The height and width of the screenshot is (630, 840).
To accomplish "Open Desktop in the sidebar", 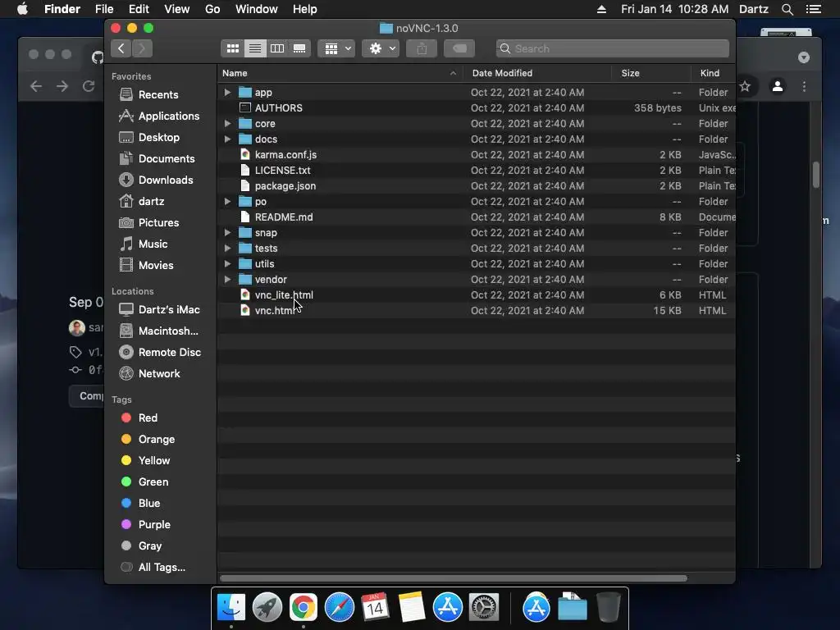I will [160, 138].
